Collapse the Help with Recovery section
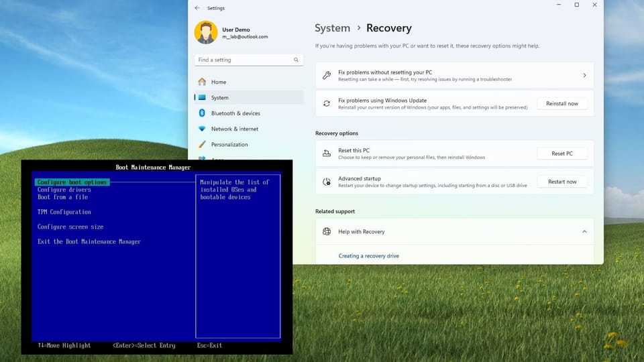Screen dimensions: 644x362 pos(584,231)
